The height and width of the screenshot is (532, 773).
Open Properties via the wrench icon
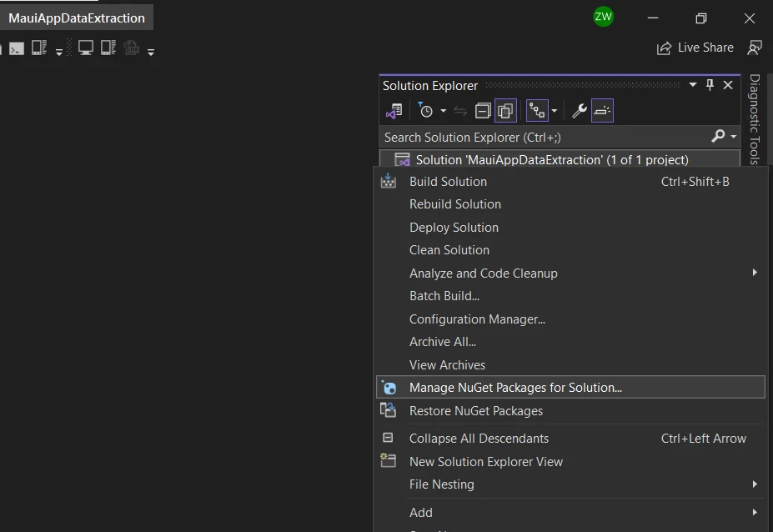[579, 111]
